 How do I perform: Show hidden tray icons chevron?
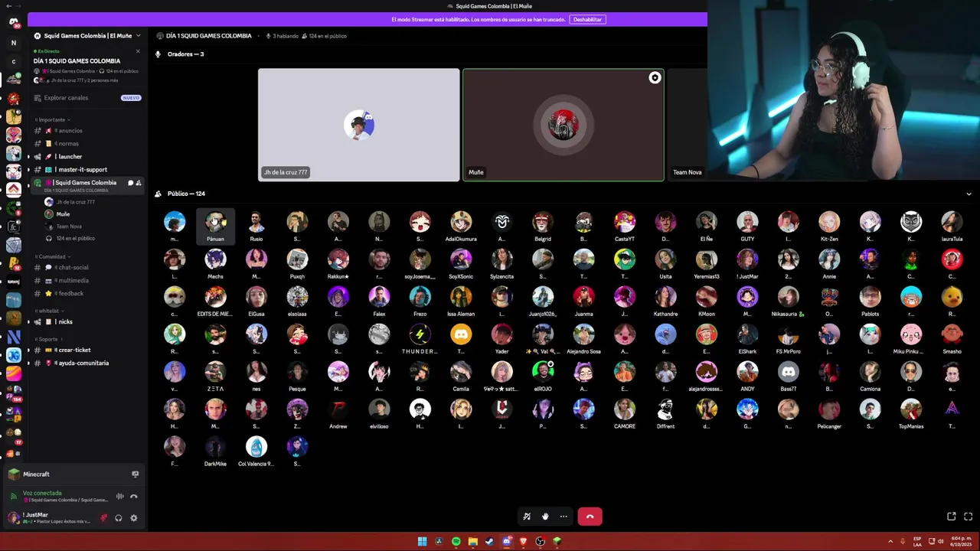tap(890, 542)
